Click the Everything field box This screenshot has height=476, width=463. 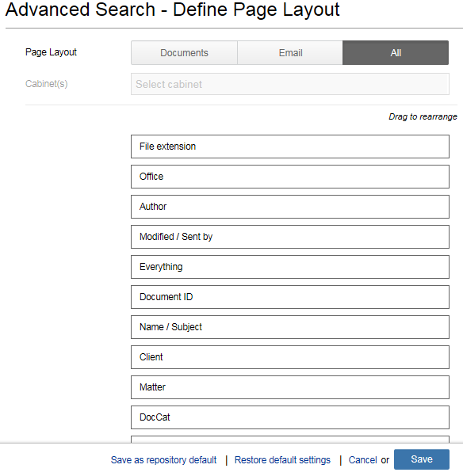[290, 267]
